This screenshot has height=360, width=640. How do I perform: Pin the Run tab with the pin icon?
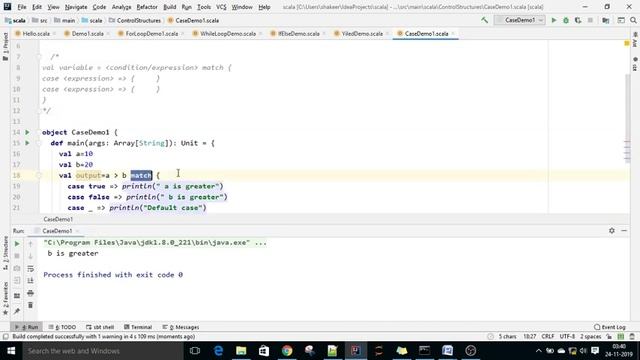[x=17, y=311]
